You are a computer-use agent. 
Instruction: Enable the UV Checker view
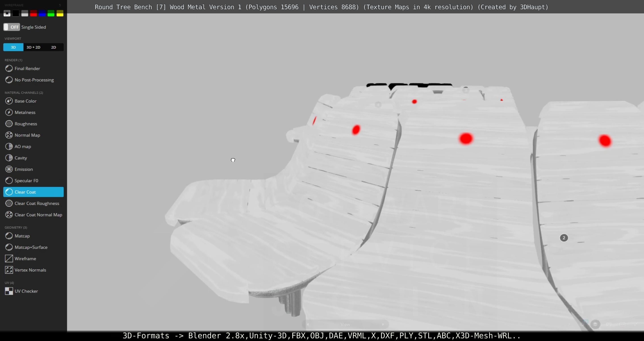click(x=26, y=291)
